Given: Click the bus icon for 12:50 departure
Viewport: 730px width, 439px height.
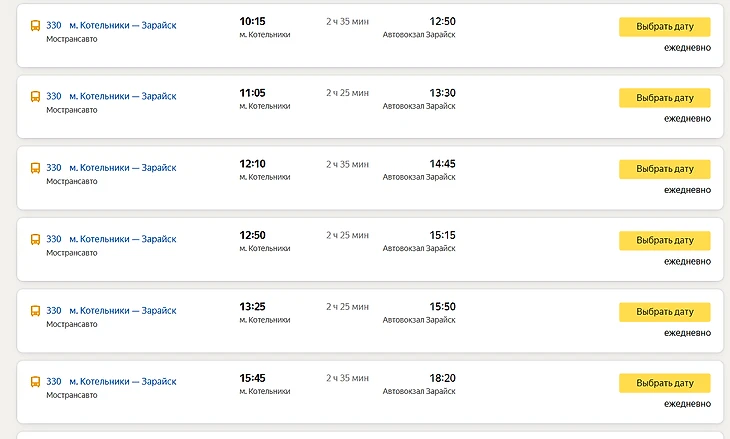Looking at the screenshot, I should (35, 240).
